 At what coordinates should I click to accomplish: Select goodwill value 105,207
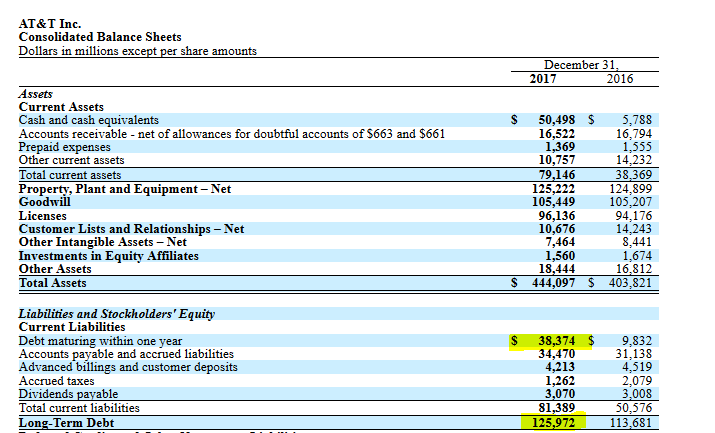tap(631, 201)
